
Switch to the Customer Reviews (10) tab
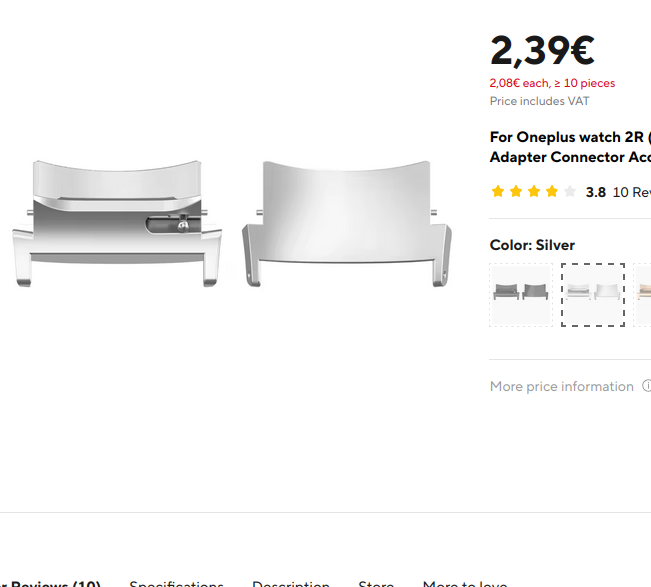(x=50, y=584)
